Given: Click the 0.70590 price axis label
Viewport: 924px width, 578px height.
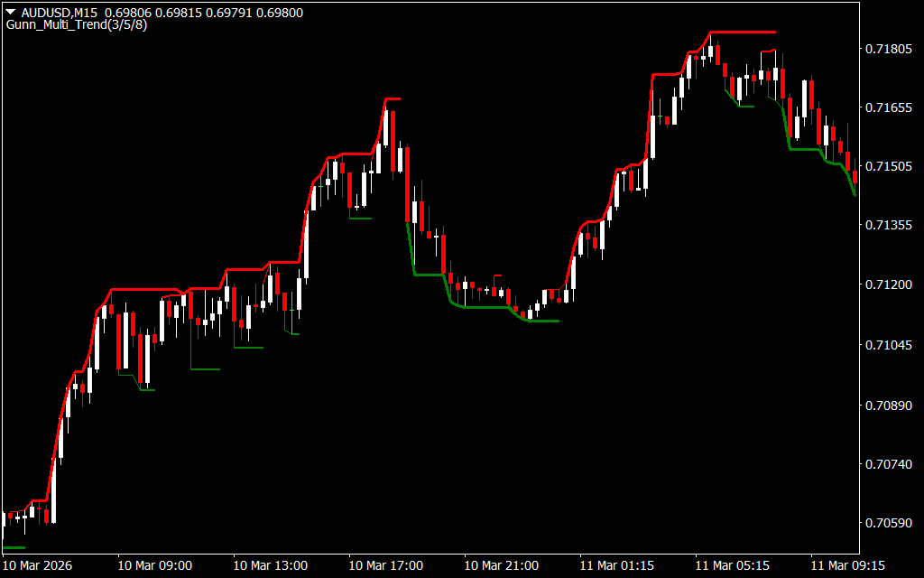Looking at the screenshot, I should click(888, 523).
